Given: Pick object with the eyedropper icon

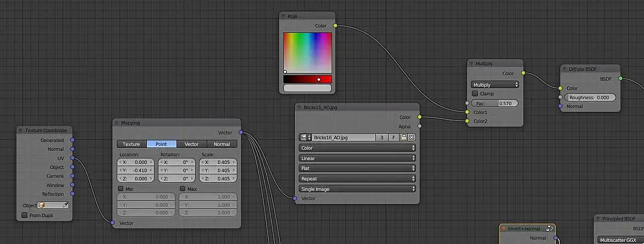Looking at the screenshot, I should click(x=65, y=205).
